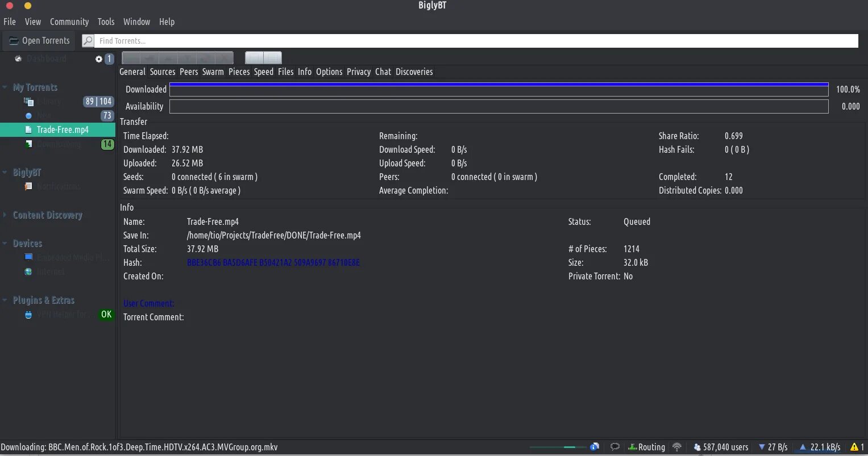Click the VPN Helper plug icon

(28, 314)
